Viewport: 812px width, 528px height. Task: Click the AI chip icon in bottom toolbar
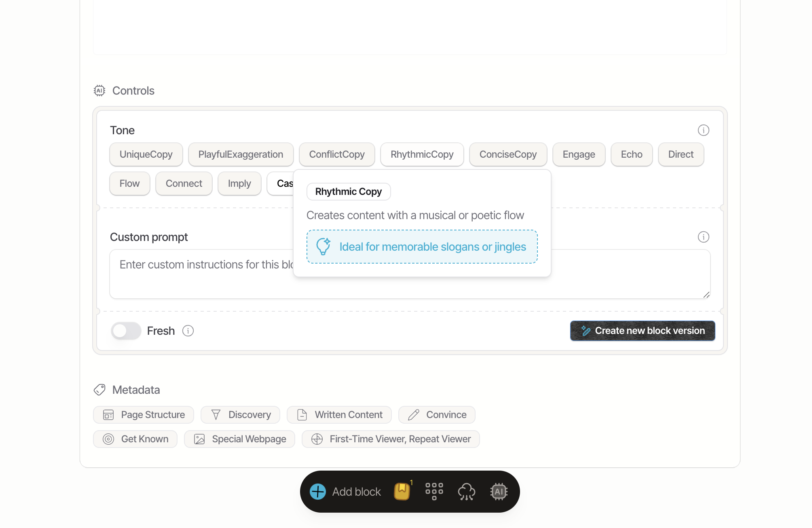pos(499,492)
